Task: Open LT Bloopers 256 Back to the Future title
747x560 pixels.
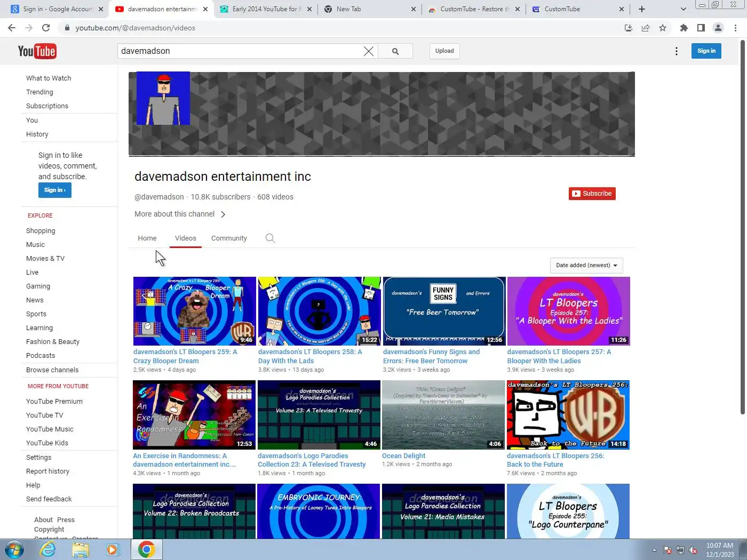Action: [555, 460]
